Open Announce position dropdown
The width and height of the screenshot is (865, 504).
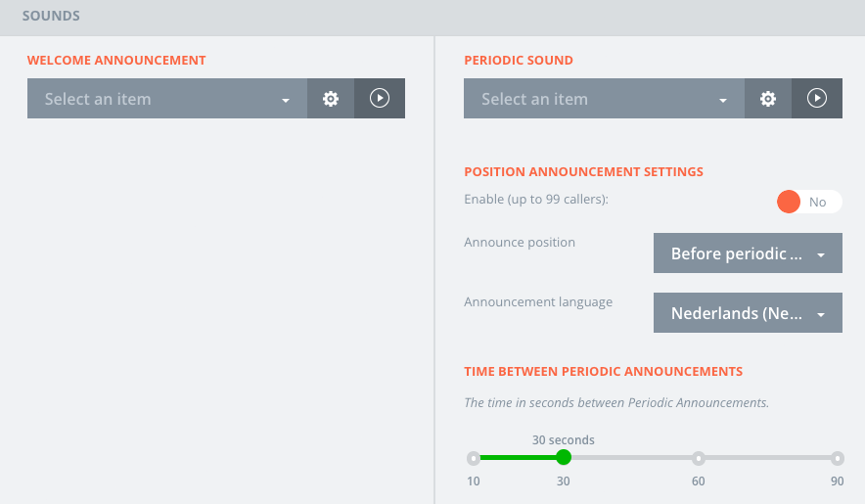click(x=748, y=253)
